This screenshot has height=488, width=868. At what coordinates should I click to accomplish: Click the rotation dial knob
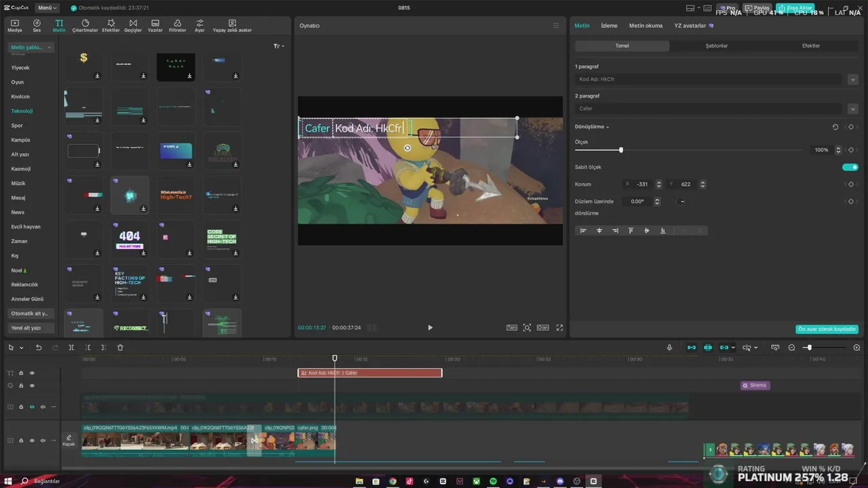682,201
